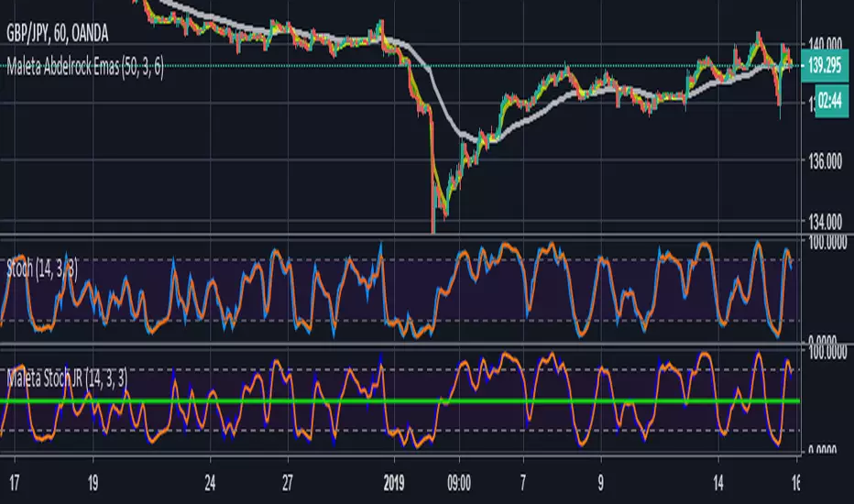This screenshot has width=854, height=504.
Task: Click the current price label 139.295
Action: 825,65
